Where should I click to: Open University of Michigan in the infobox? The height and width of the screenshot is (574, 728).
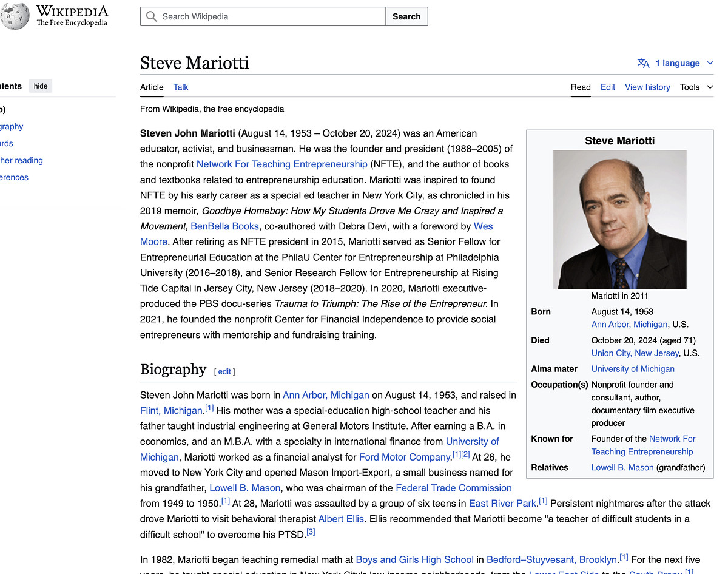pyautogui.click(x=633, y=368)
